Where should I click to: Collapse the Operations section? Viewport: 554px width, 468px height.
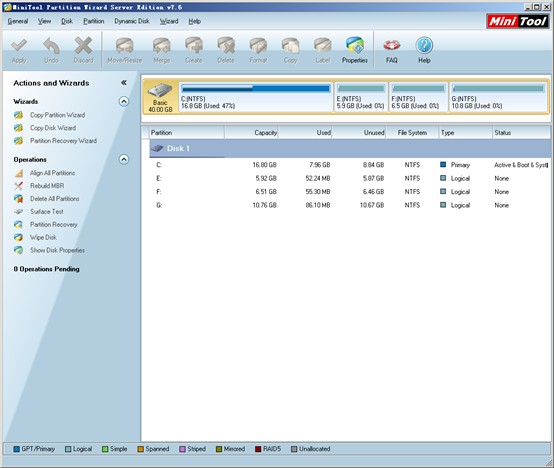click(x=124, y=159)
